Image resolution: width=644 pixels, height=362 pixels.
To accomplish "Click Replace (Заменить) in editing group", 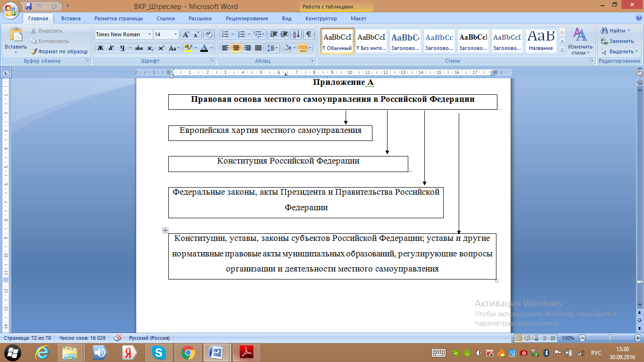I will pos(617,41).
